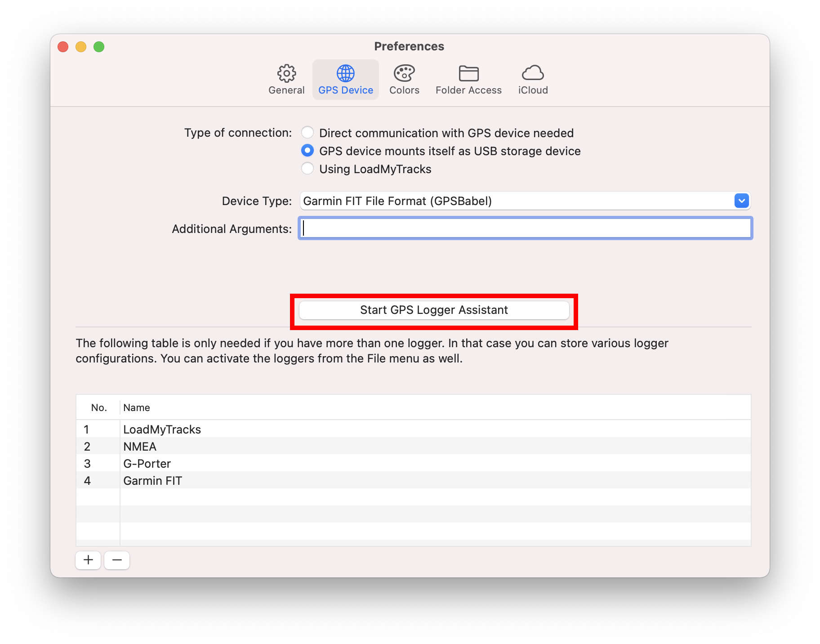Expand the Device Type dropdown arrow
Image resolution: width=820 pixels, height=644 pixels.
[x=741, y=201]
